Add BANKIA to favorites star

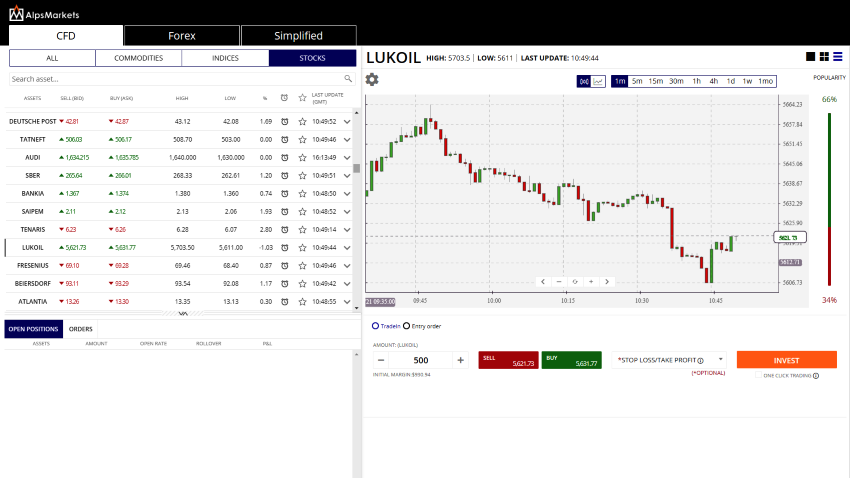302,193
